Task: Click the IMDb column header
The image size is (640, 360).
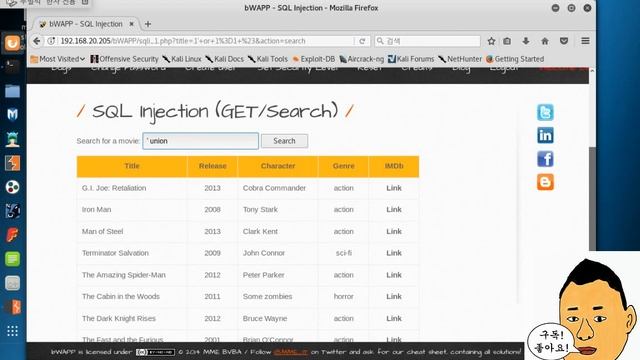Action: [394, 166]
